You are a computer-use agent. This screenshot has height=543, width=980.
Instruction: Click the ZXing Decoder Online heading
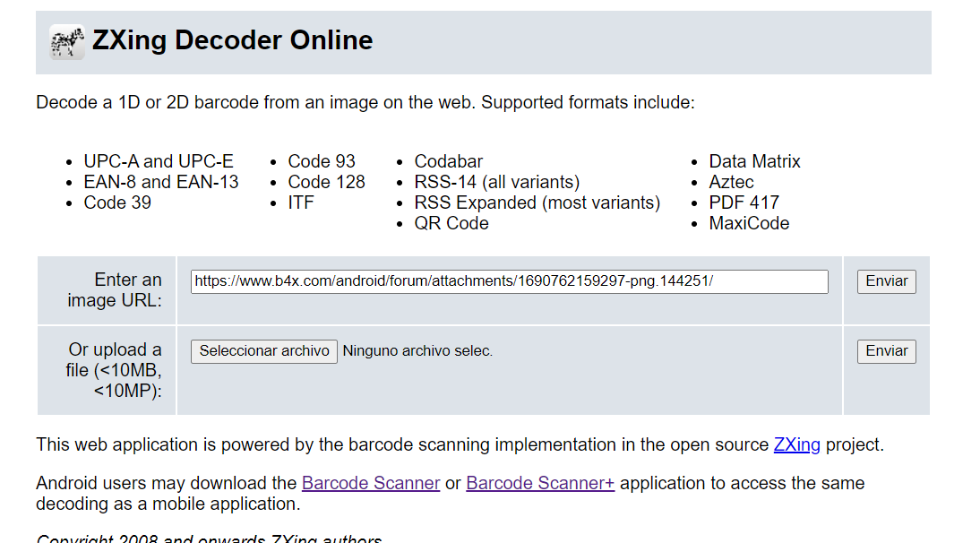[233, 41]
